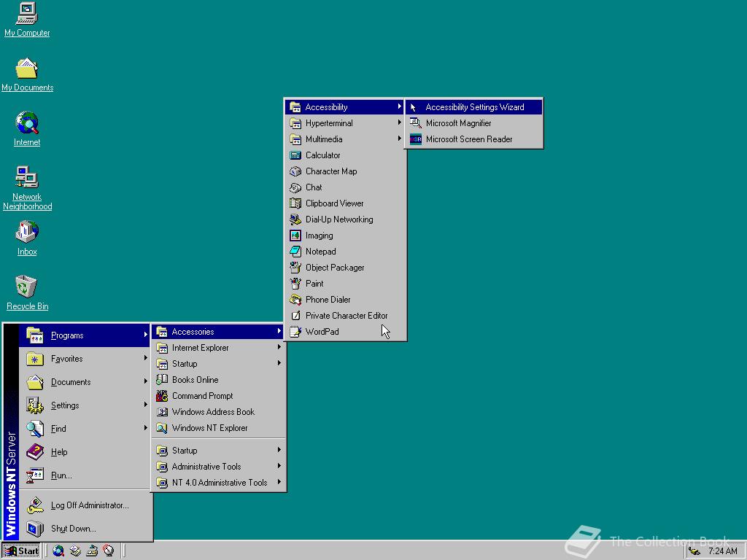This screenshot has height=560, width=747.
Task: Launch Windows NT Explorer
Action: pos(219,428)
